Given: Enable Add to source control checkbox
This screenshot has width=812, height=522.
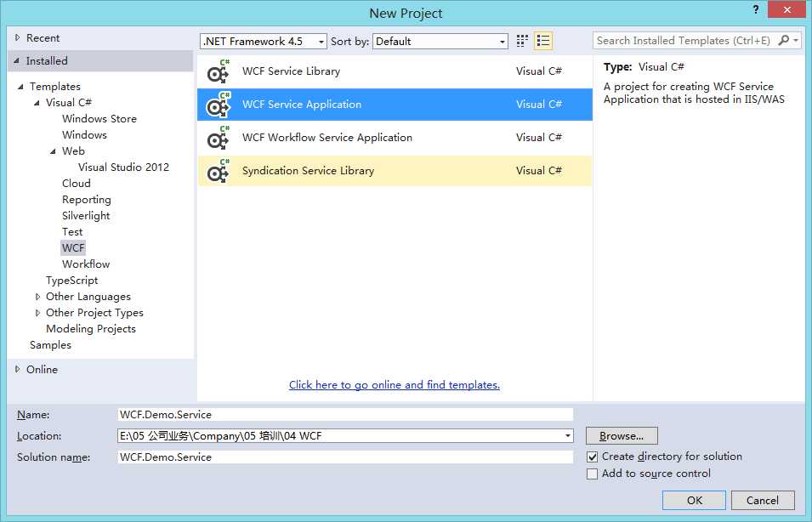Looking at the screenshot, I should pos(593,474).
